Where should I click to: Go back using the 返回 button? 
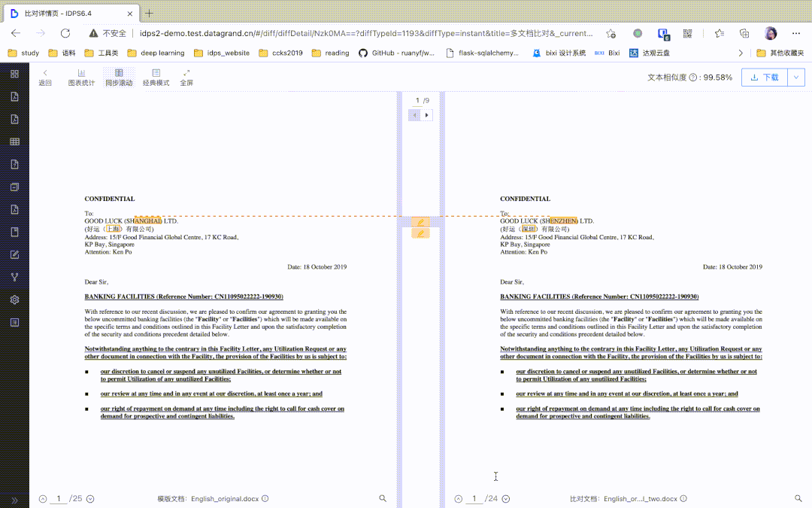click(x=45, y=76)
